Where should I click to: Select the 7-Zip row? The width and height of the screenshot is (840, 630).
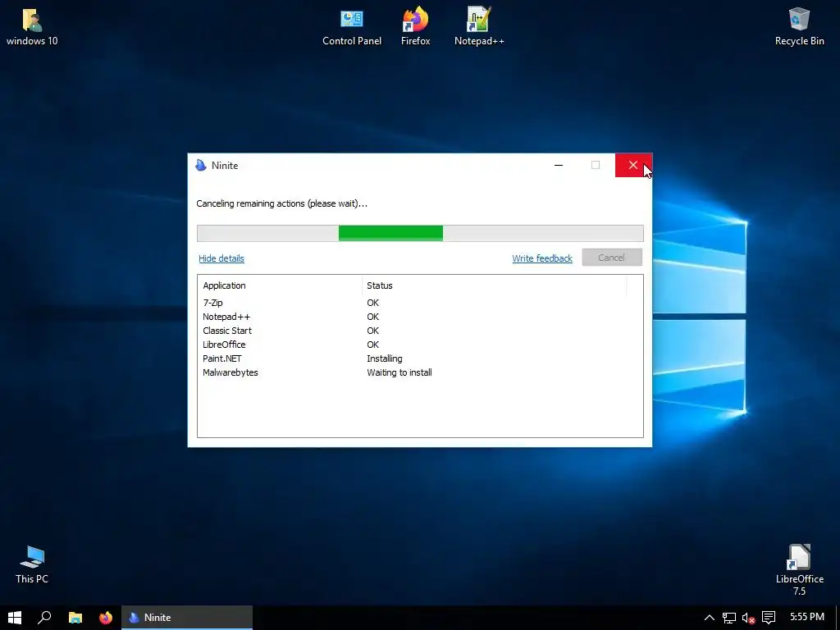(x=420, y=303)
